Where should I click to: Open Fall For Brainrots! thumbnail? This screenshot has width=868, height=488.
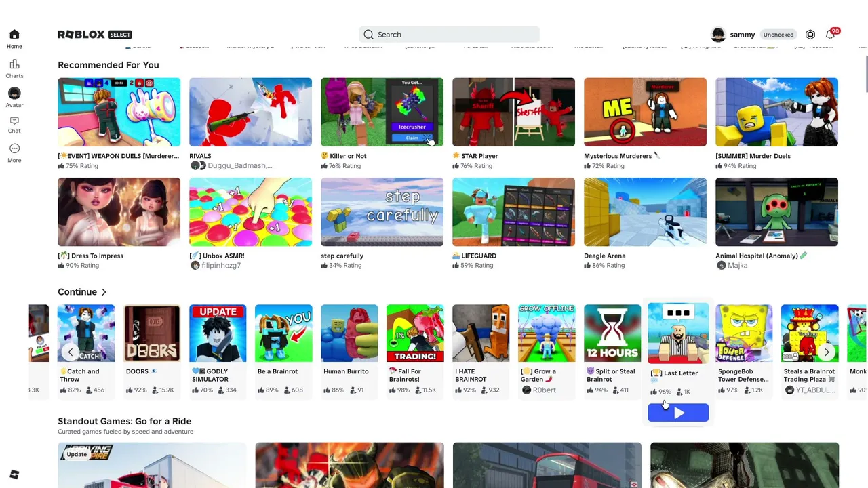point(415,333)
